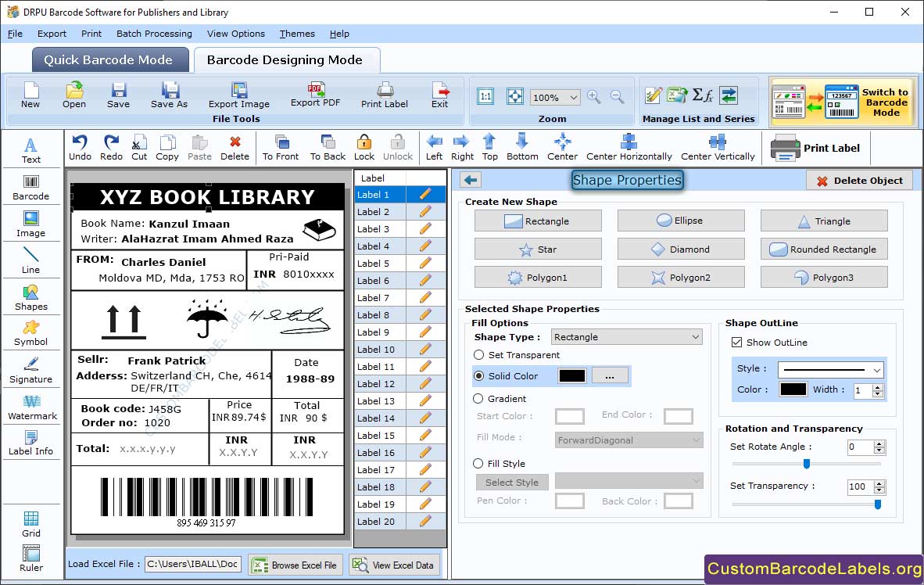Create a Rounded Rectangle shape
This screenshot has width=924, height=585.
(824, 249)
